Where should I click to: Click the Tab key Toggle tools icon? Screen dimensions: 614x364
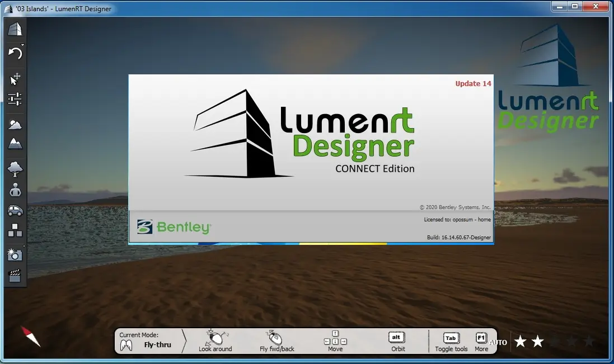click(x=451, y=338)
